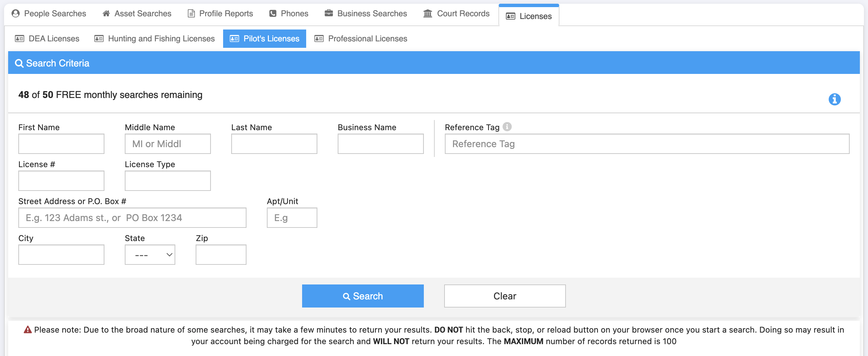This screenshot has height=356, width=868.
Task: Open Hunting and Fishing Licenses tab
Action: point(155,39)
